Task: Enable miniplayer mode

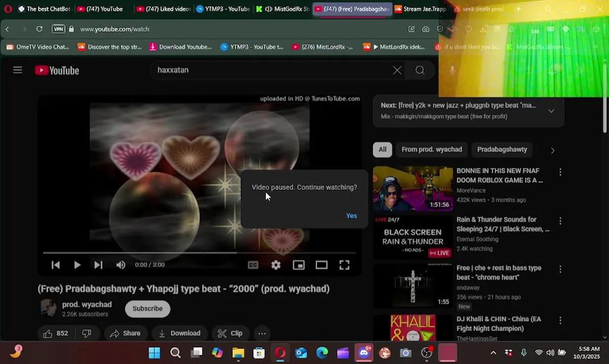Action: tap(298, 265)
